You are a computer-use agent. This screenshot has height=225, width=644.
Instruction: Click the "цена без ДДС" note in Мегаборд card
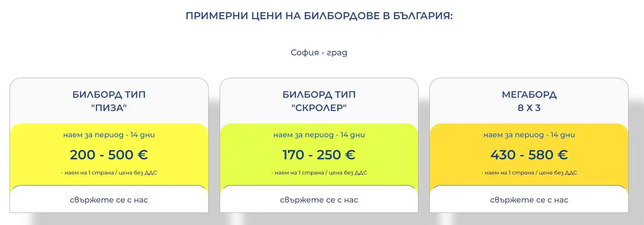click(x=558, y=173)
